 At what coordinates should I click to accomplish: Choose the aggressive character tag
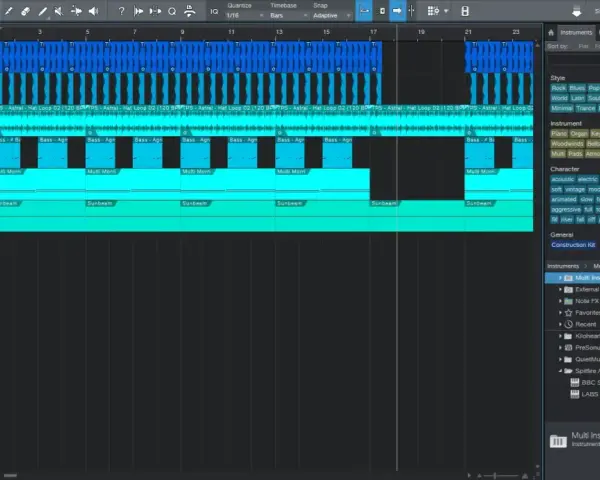[x=566, y=210]
